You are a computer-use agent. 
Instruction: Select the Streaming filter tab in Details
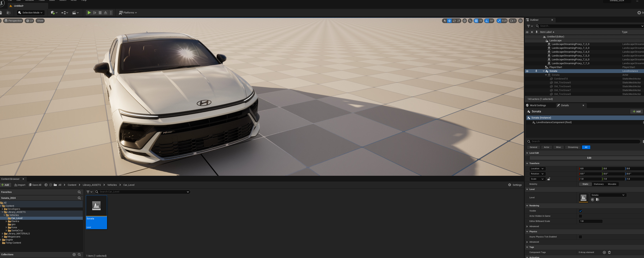[x=573, y=147]
